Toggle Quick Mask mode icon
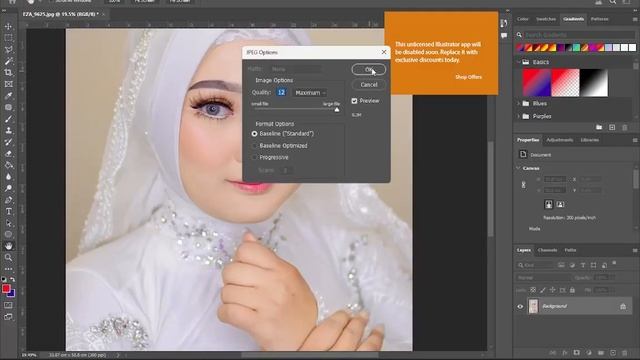Screen dimensions: 640x360 pyautogui.click(x=8, y=305)
